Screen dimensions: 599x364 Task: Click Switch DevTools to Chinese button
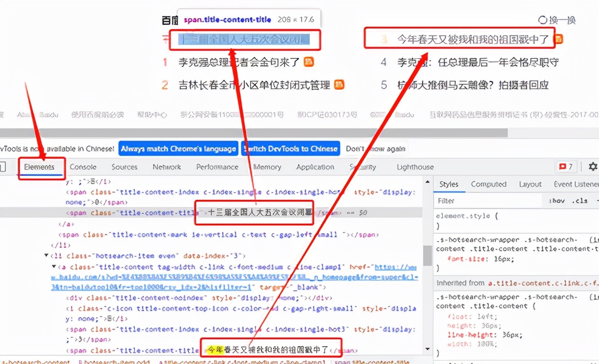pos(291,149)
